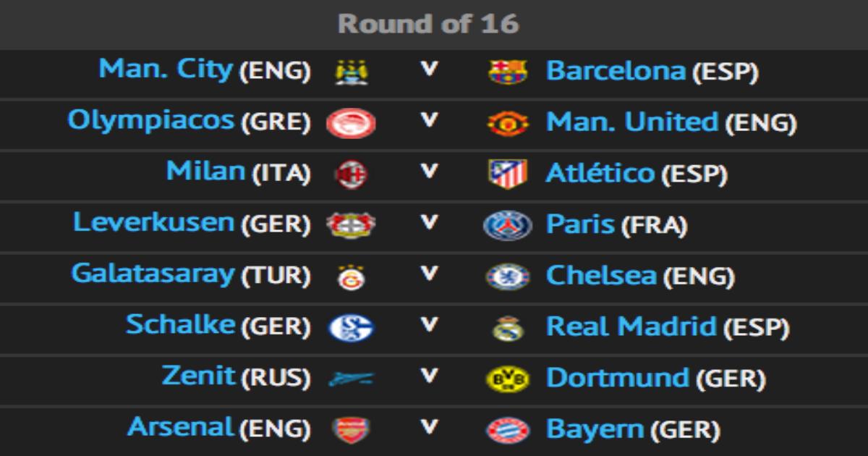Image resolution: width=868 pixels, height=456 pixels.
Task: Click the Bayern club crest
Action: 508,431
